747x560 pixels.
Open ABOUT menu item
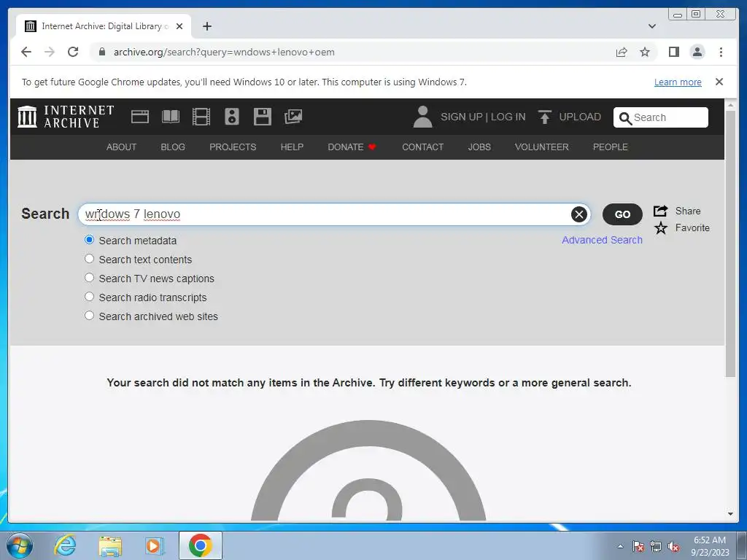pos(121,147)
